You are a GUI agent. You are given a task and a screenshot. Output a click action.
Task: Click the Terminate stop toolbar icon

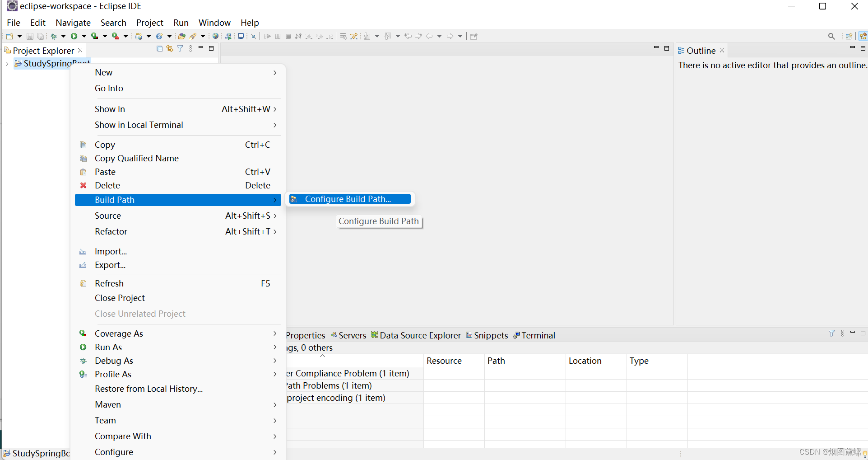pos(288,36)
